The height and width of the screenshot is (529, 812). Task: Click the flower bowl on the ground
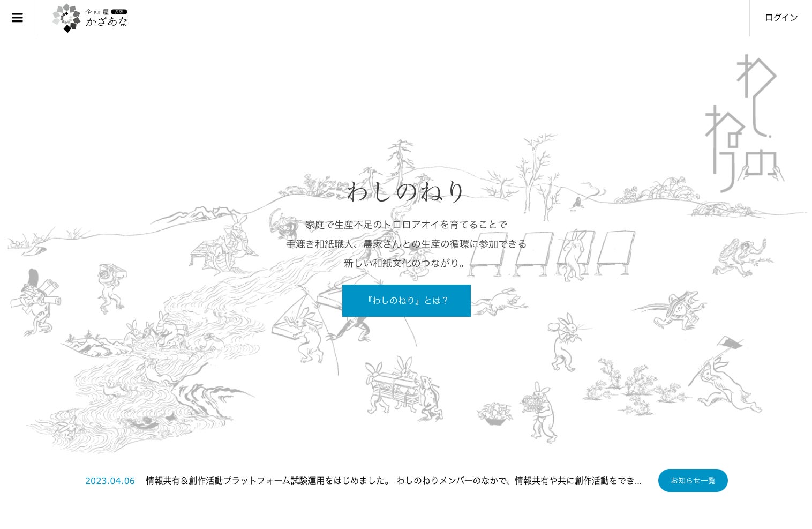495,414
